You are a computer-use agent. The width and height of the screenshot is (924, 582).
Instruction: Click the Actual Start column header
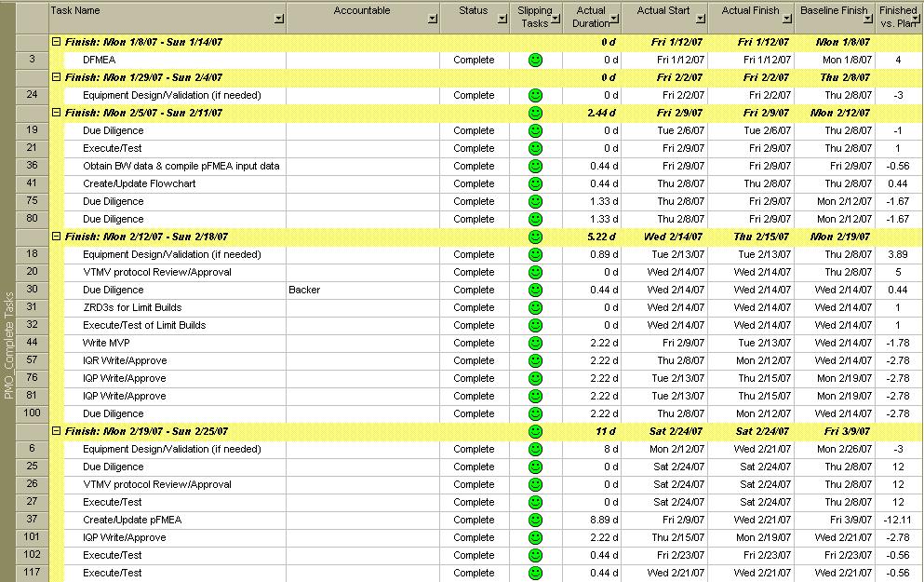click(x=663, y=11)
